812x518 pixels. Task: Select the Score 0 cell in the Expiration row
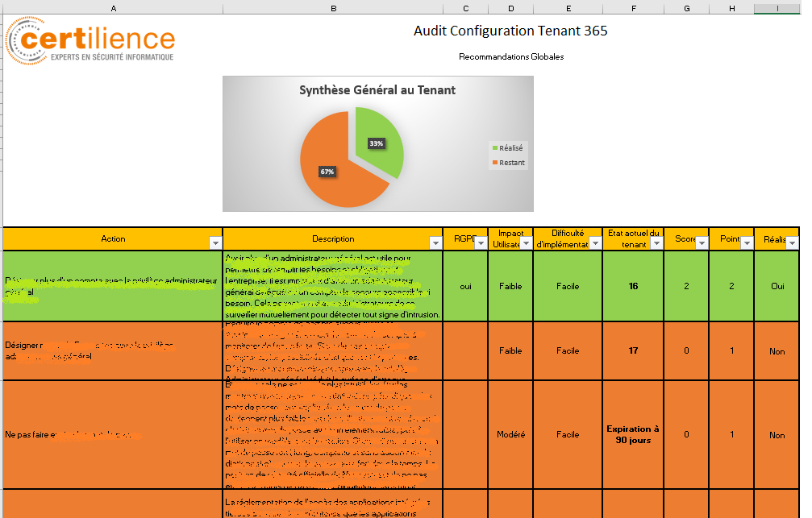click(687, 435)
